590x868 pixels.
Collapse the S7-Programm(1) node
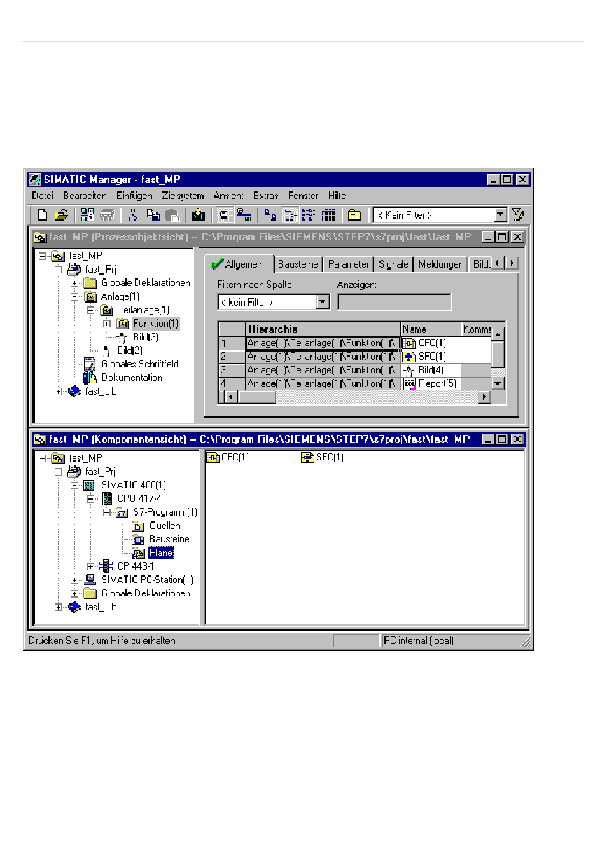(107, 513)
